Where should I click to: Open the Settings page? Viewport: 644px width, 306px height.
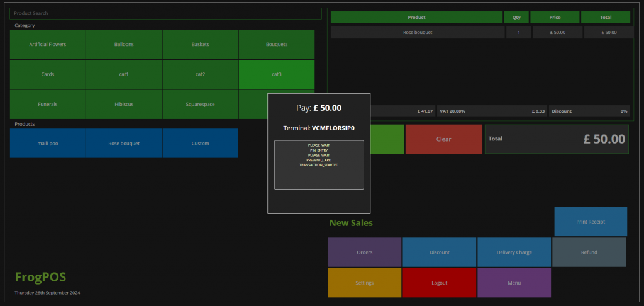365,283
